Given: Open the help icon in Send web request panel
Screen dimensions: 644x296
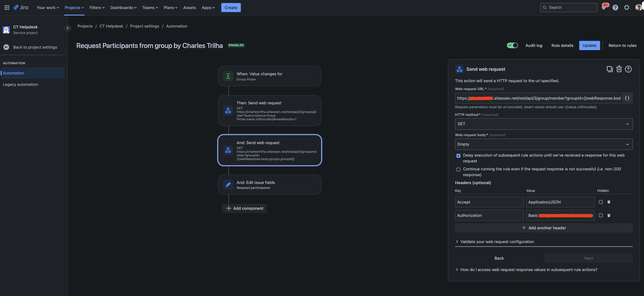Looking at the screenshot, I should tap(628, 69).
